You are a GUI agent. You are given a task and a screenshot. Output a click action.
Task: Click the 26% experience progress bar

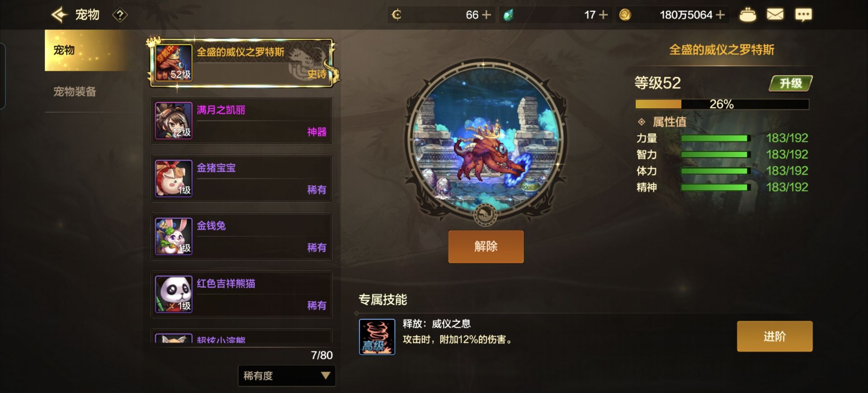[x=722, y=104]
